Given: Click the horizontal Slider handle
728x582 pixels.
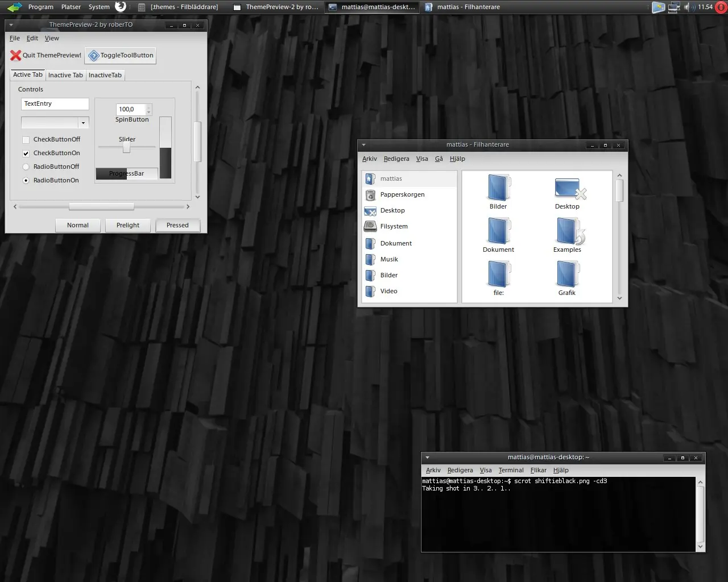Looking at the screenshot, I should (x=126, y=147).
